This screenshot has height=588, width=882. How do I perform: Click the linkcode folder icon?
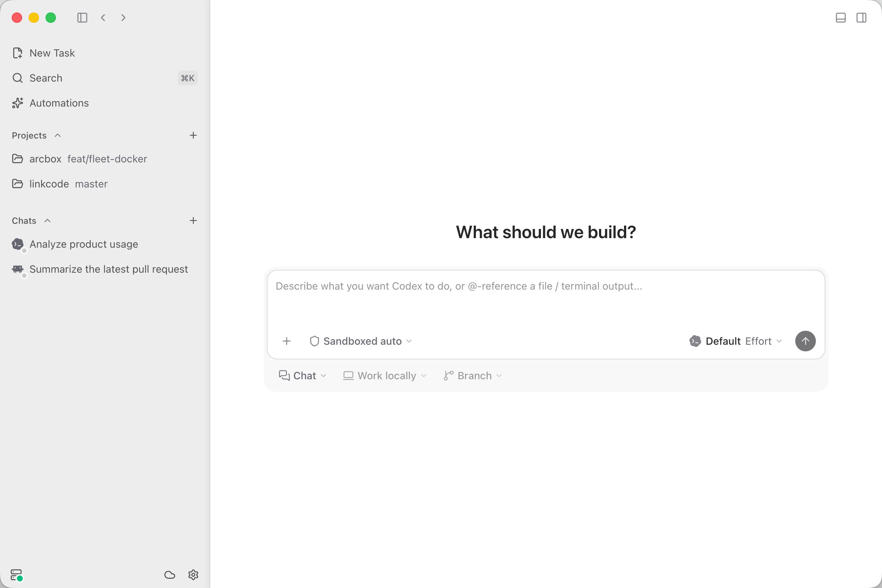18,184
